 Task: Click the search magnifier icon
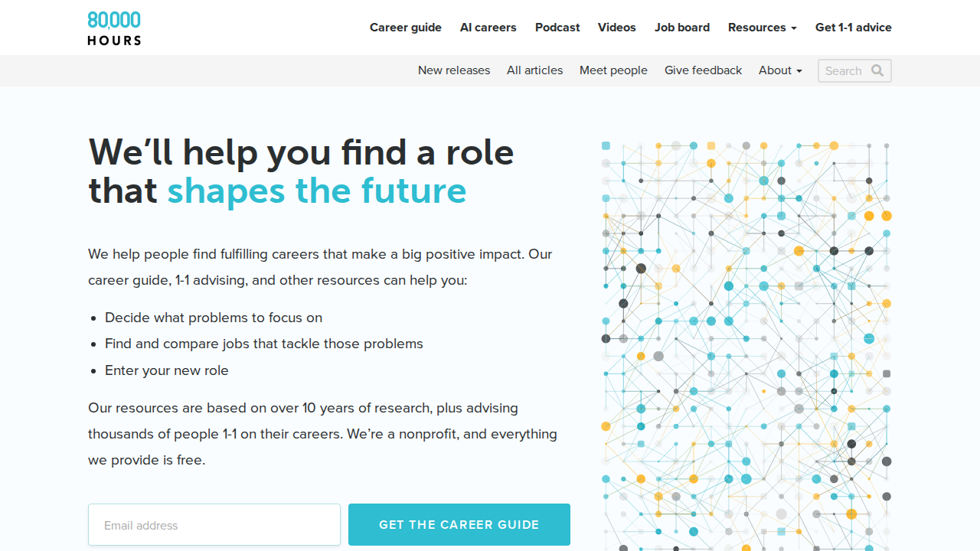877,70
